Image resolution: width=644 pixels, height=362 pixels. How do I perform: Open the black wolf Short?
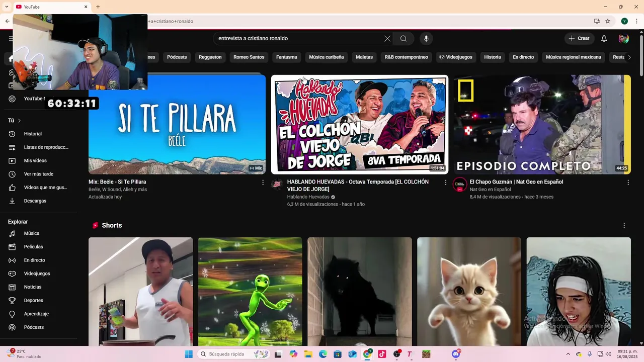pos(360,292)
